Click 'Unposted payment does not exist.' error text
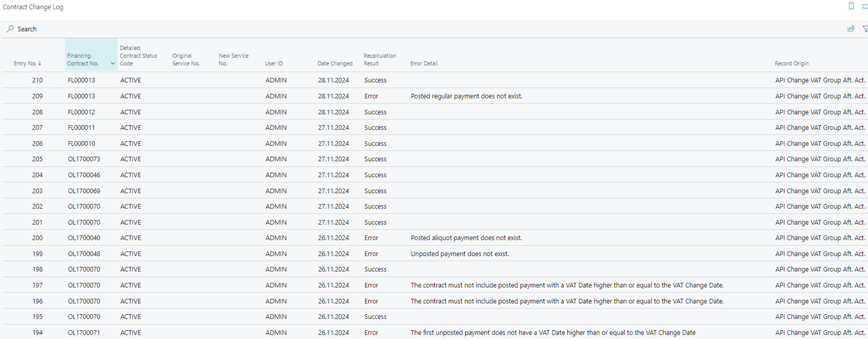This screenshot has height=339, width=868. tap(459, 254)
